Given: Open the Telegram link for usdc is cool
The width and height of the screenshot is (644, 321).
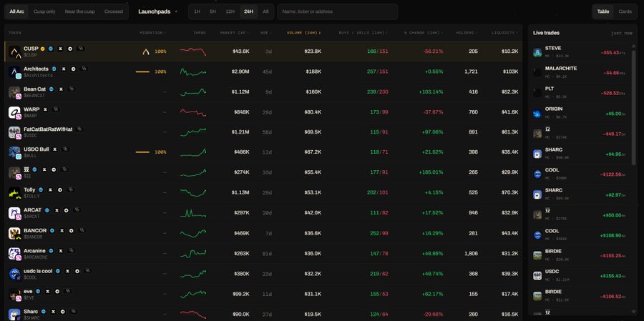Looking at the screenshot, I should click(77, 271).
